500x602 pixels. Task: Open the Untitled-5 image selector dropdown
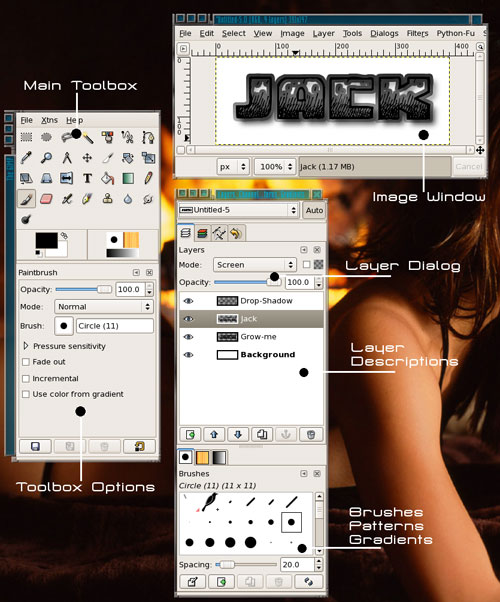(238, 210)
